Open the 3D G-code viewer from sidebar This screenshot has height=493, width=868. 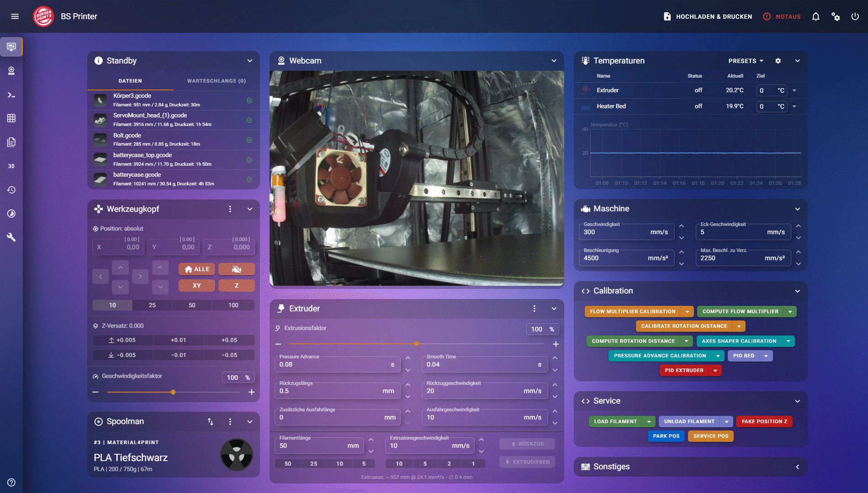(x=12, y=166)
